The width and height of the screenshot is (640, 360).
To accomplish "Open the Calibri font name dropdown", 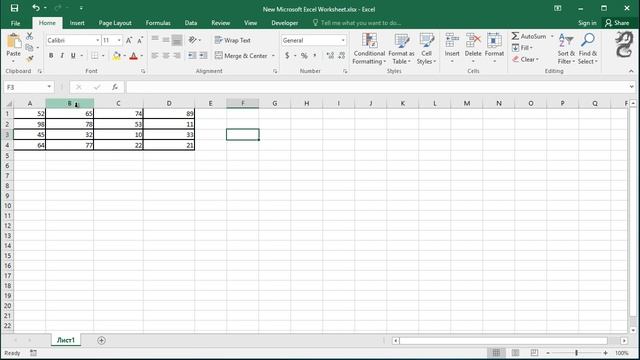I will pyautogui.click(x=98, y=40).
